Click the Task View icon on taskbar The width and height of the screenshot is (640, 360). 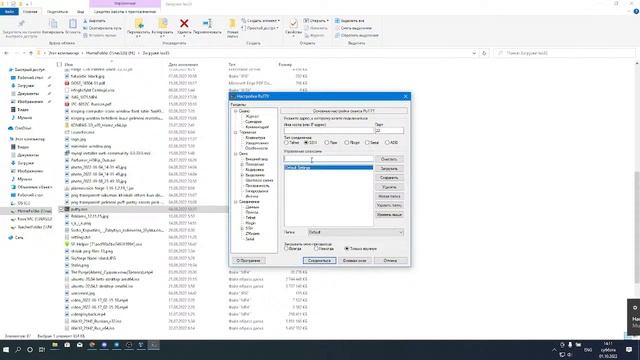(x=42, y=350)
